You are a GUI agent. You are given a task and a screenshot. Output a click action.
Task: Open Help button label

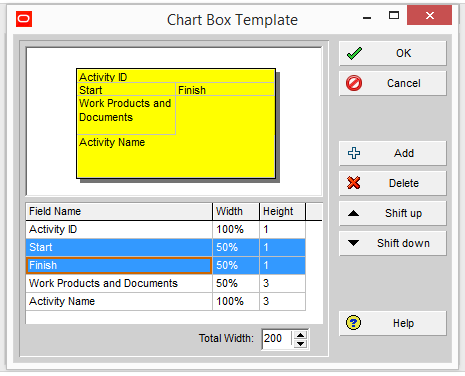[403, 323]
